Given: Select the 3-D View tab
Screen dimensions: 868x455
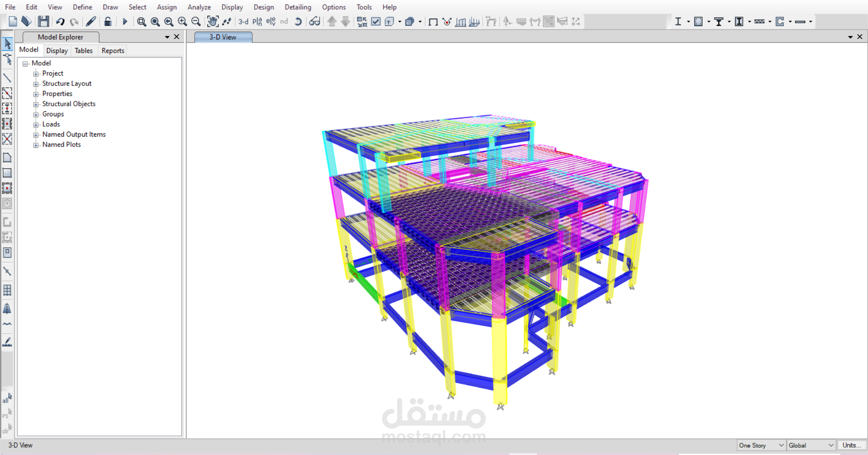Looking at the screenshot, I should pos(223,37).
